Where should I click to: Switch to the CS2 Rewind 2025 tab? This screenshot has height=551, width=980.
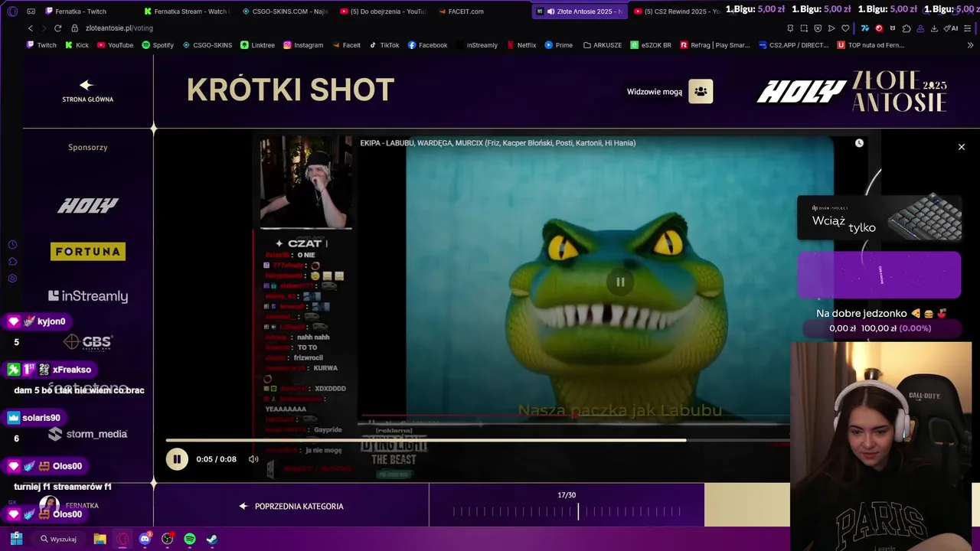[677, 11]
